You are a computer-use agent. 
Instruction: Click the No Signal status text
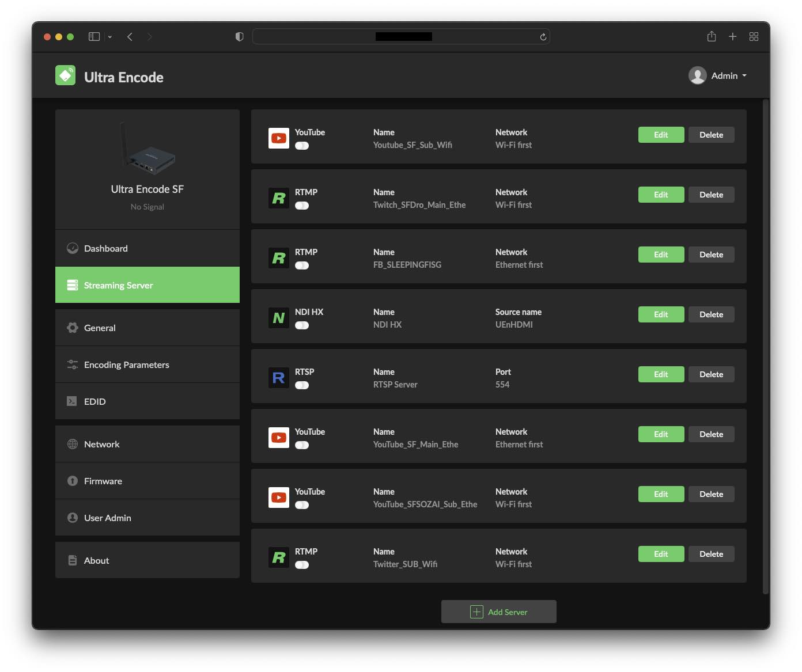coord(147,207)
